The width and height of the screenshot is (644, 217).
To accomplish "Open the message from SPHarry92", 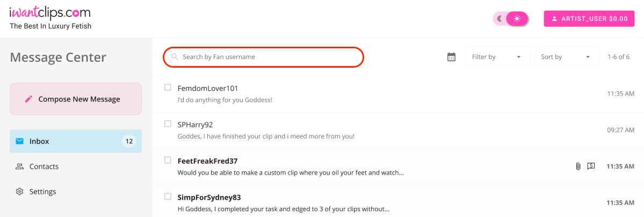I will coord(398,130).
